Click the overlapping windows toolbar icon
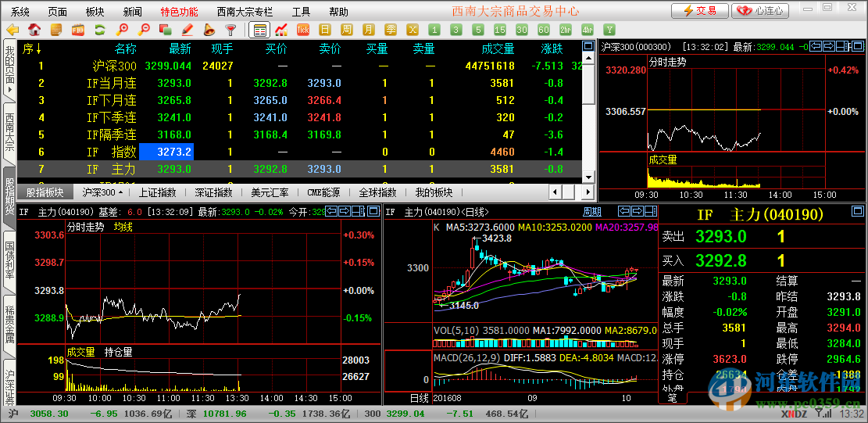Image resolution: width=868 pixels, height=423 pixels. (x=165, y=30)
